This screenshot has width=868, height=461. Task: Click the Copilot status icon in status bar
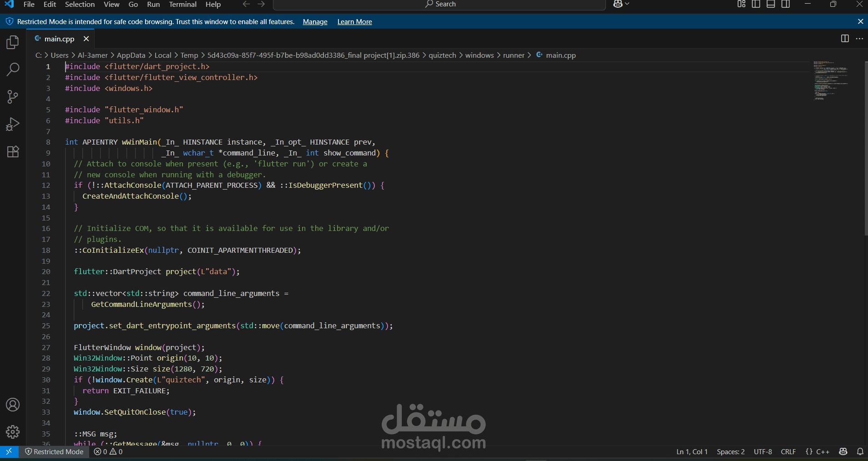pos(843,451)
